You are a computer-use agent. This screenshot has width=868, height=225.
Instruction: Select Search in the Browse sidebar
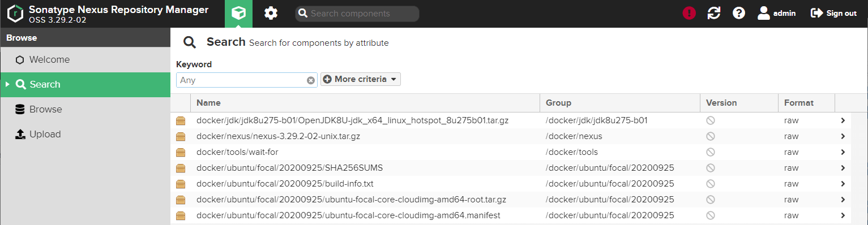(85, 84)
